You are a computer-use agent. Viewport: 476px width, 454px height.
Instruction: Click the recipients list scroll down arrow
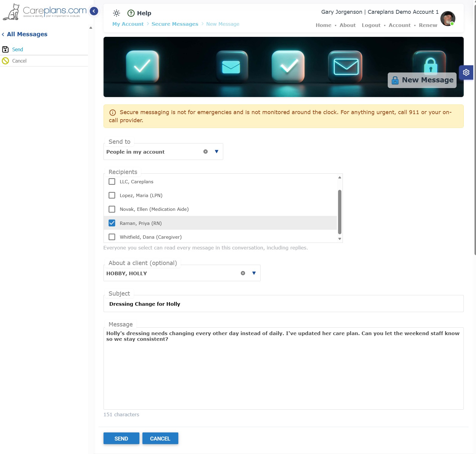pyautogui.click(x=340, y=239)
